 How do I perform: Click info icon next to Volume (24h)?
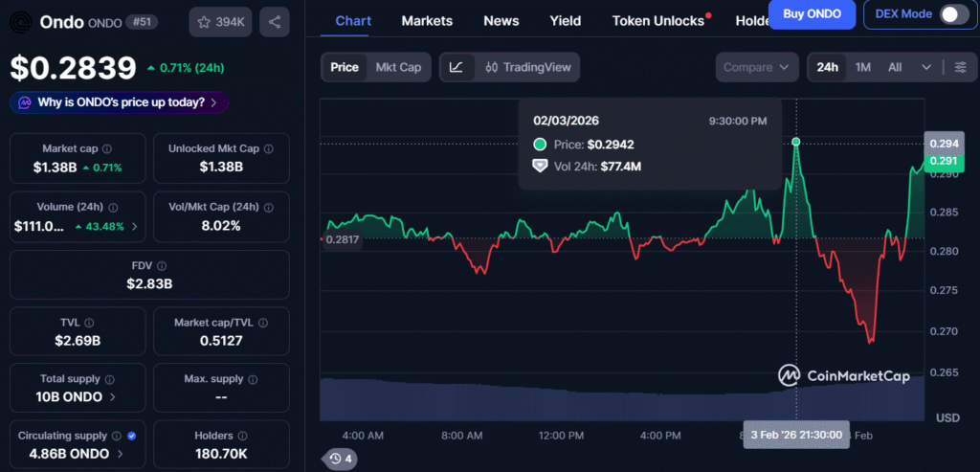coord(113,207)
